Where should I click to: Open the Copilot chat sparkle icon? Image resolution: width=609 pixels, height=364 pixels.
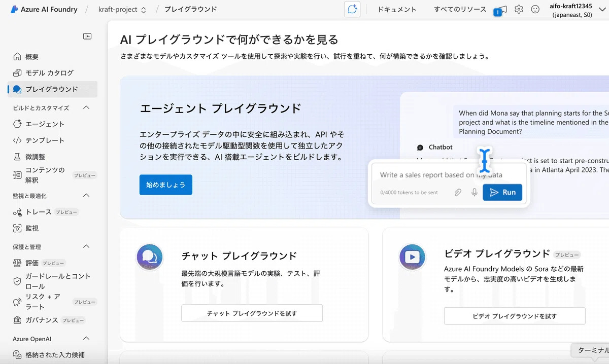352,9
